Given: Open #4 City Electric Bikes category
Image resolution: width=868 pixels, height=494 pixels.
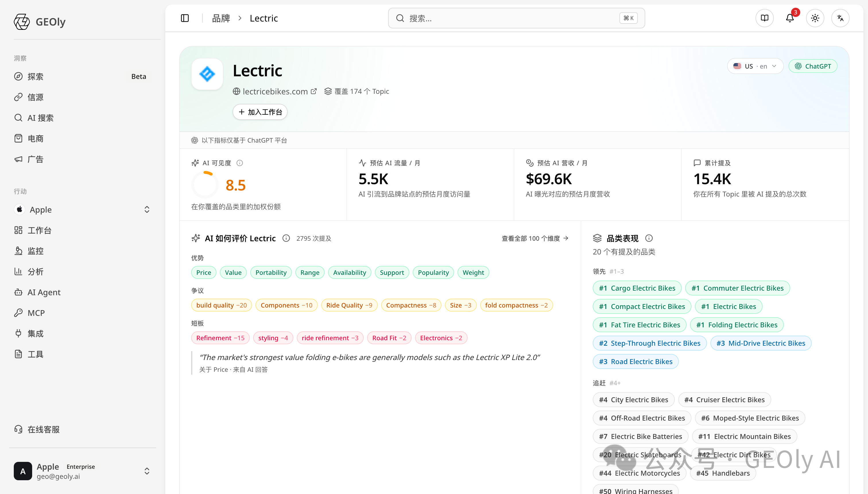Looking at the screenshot, I should click(x=634, y=400).
